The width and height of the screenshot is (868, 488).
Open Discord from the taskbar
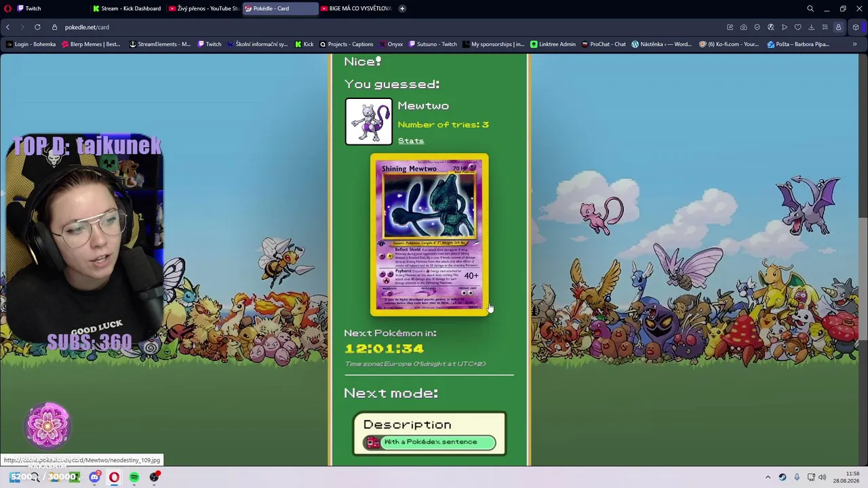[x=94, y=477]
